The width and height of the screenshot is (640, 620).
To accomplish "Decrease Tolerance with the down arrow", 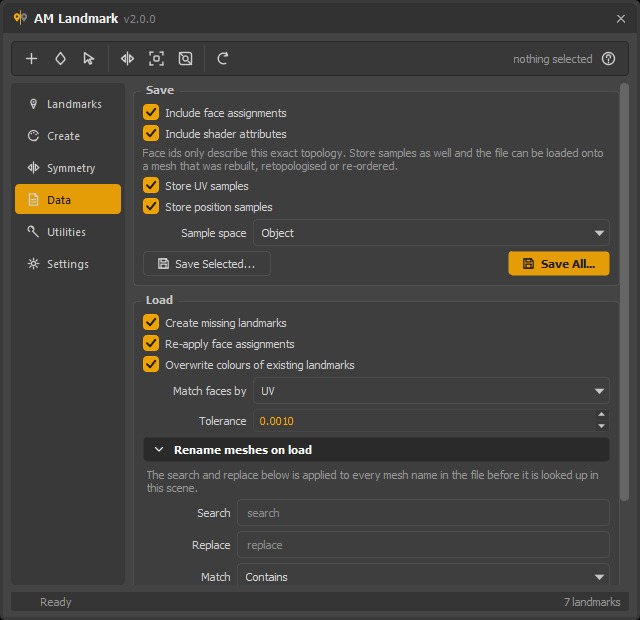I will tap(601, 426).
